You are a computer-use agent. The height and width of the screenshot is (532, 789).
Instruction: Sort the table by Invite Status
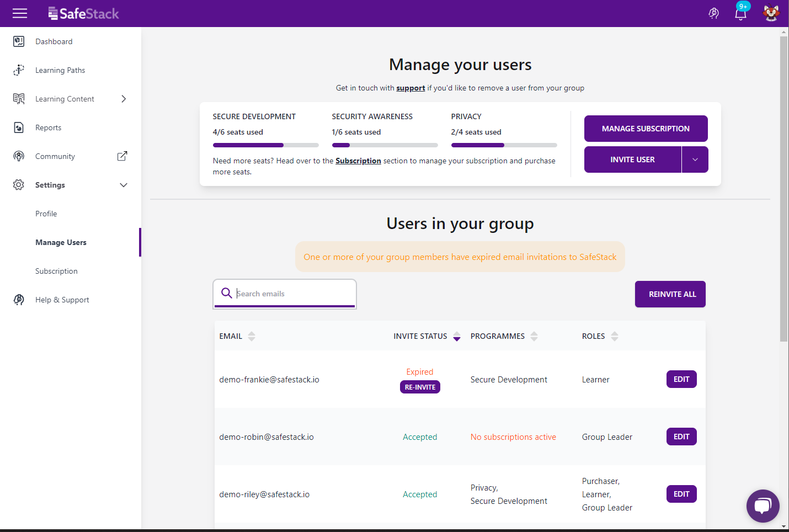point(457,336)
